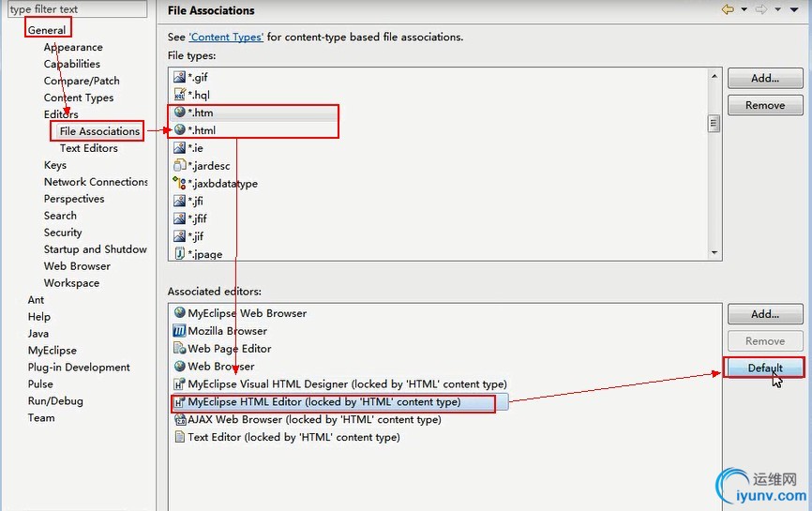The height and width of the screenshot is (511, 812).
Task: Open Compare/Patch preferences
Action: 82,81
